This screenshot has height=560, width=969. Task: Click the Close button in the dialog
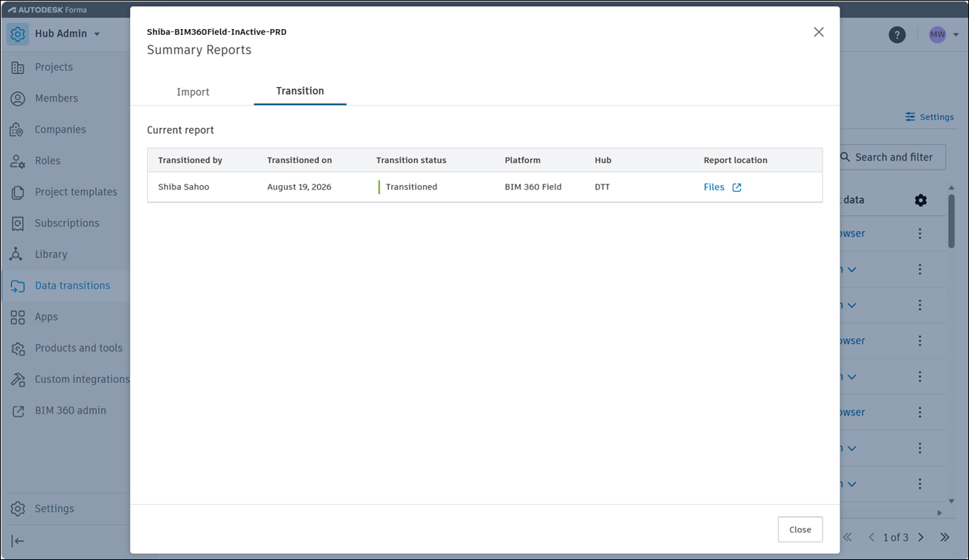click(x=800, y=530)
